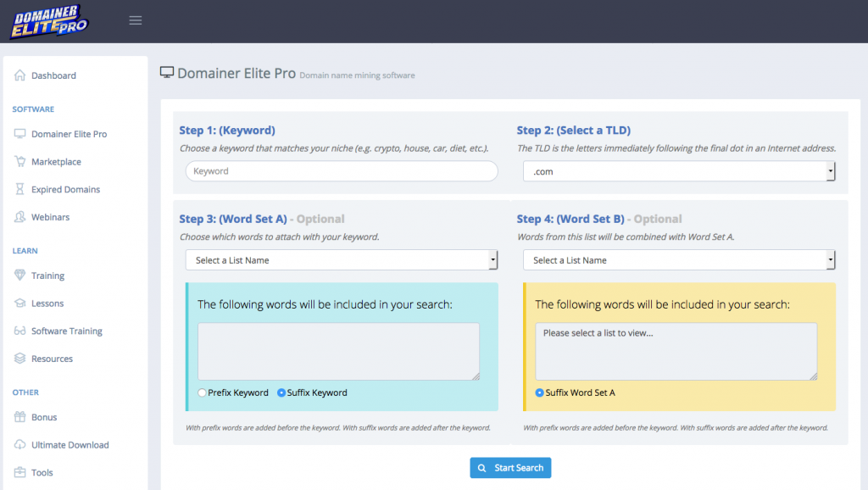Open the .com TLD dropdown
The image size is (868, 490).
point(679,171)
